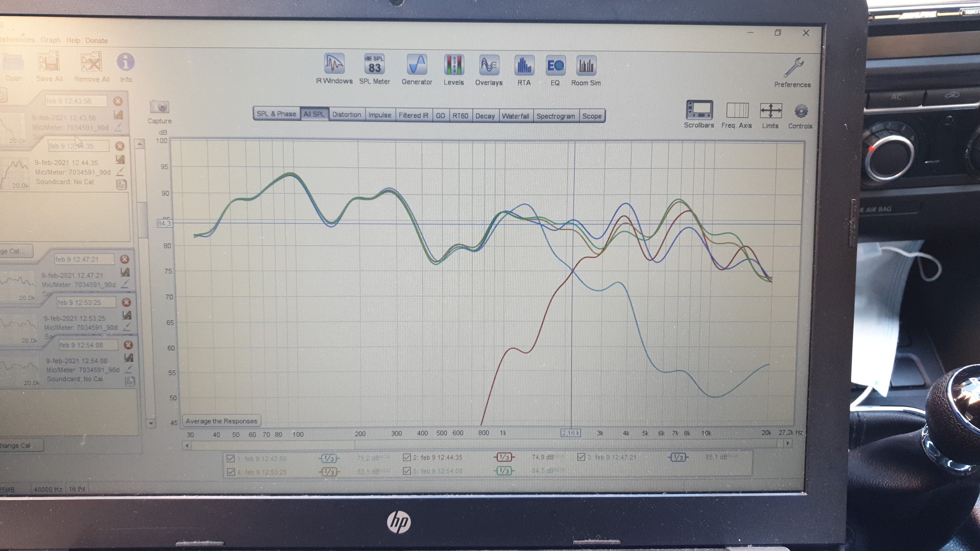980x551 pixels.
Task: Click Average the Responses button
Action: tap(222, 421)
